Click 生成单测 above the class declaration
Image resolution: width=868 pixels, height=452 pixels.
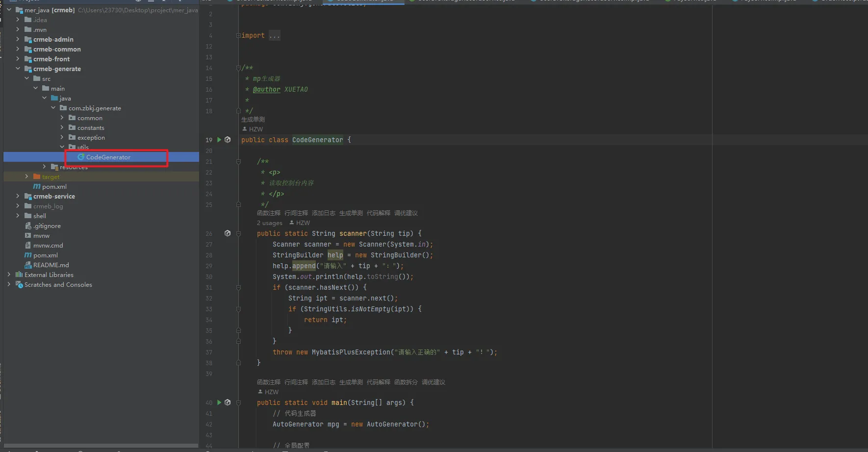253,120
